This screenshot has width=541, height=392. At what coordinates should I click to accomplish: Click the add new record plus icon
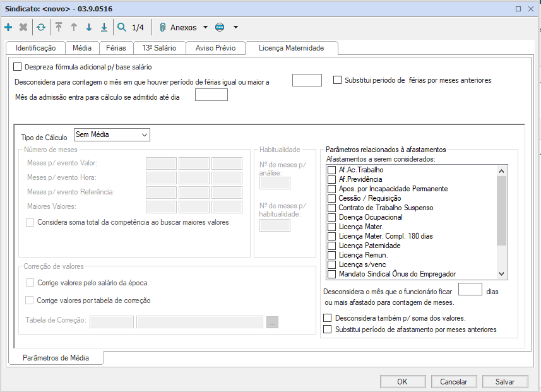tap(8, 28)
